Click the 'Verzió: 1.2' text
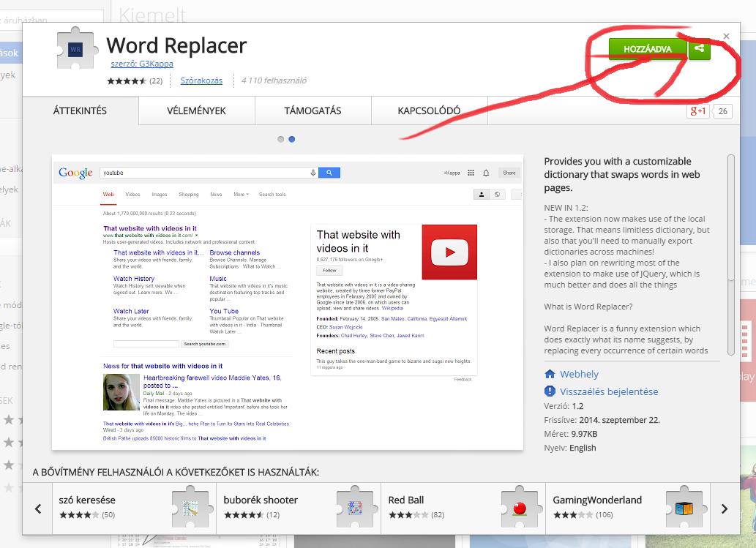The height and width of the screenshot is (548, 756). tap(564, 406)
